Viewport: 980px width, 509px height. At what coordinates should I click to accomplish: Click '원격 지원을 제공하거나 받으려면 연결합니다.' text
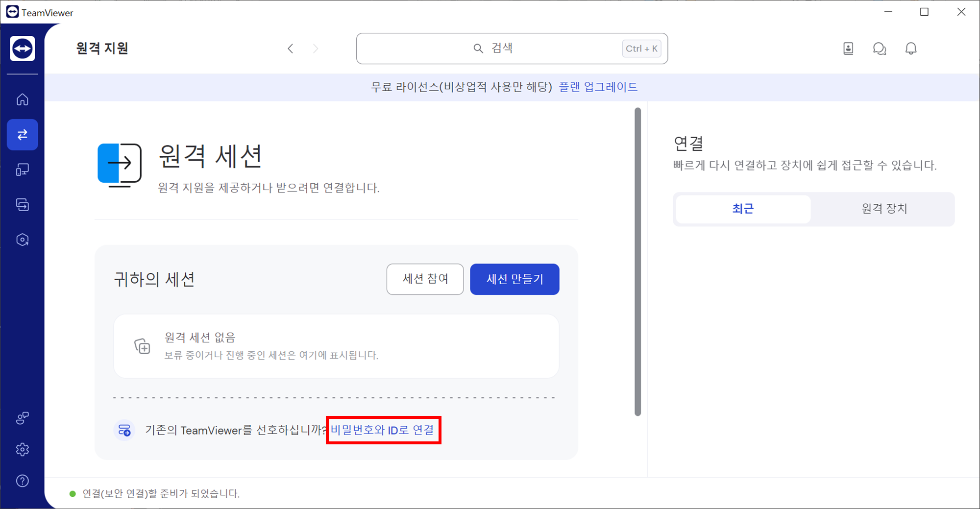(x=269, y=188)
